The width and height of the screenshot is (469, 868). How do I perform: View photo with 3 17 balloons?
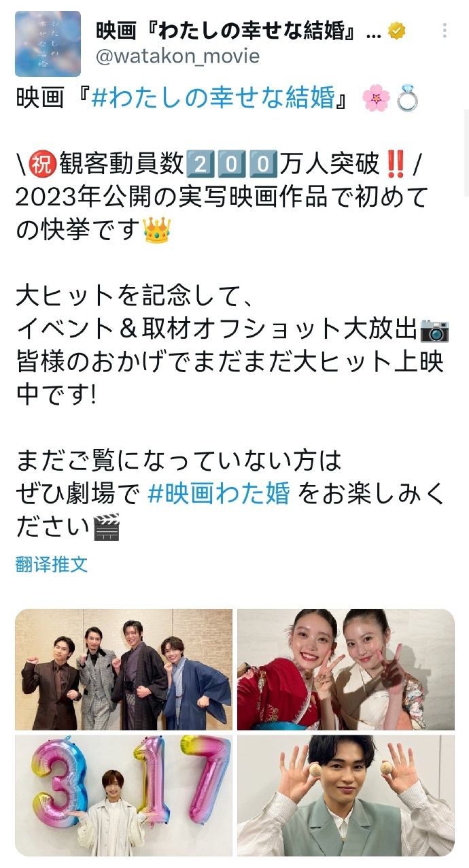(124, 795)
